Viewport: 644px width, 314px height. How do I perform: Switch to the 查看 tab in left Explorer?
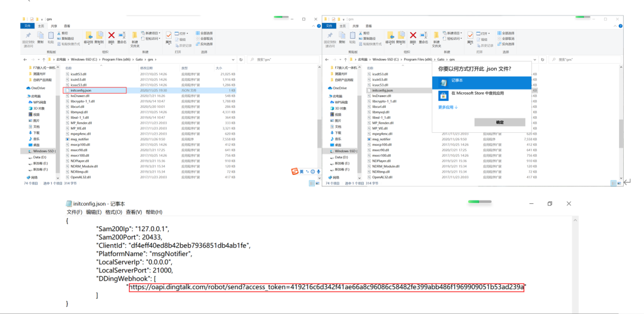click(x=67, y=26)
